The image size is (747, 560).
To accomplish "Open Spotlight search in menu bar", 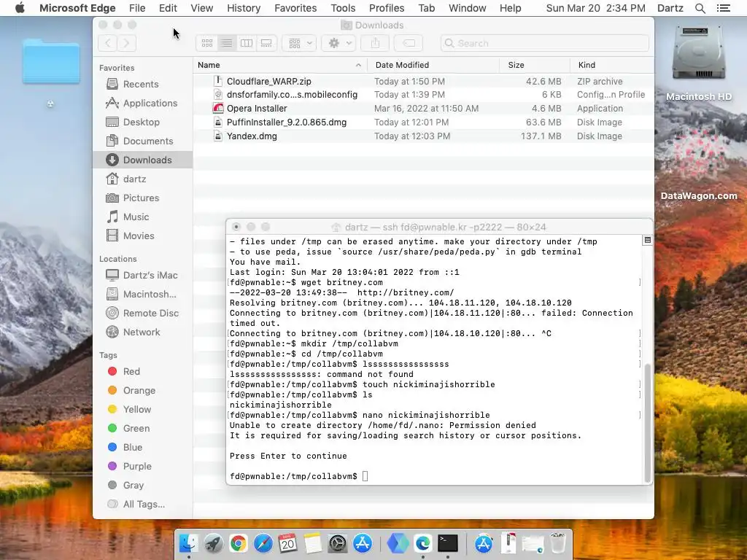I will point(700,8).
